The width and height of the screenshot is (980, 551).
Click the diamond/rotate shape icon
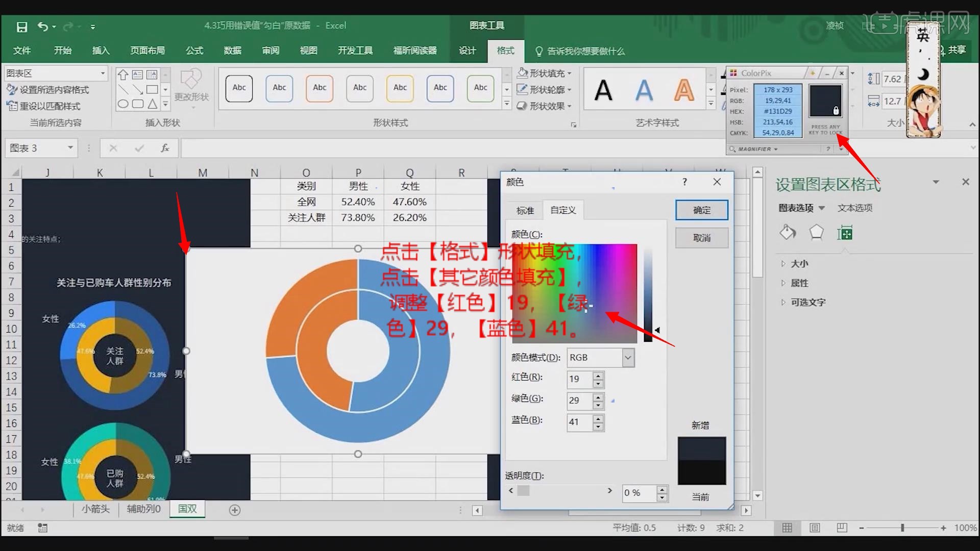point(788,234)
